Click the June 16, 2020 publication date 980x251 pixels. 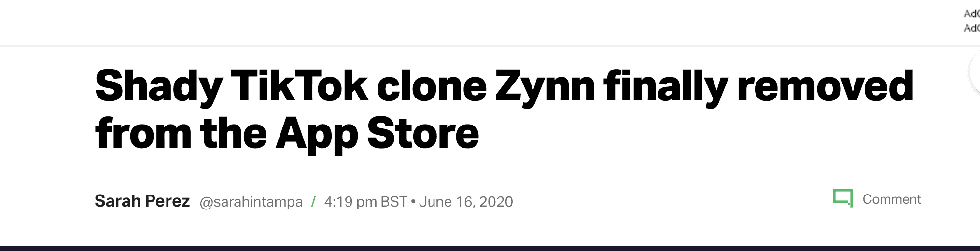pyautogui.click(x=466, y=202)
